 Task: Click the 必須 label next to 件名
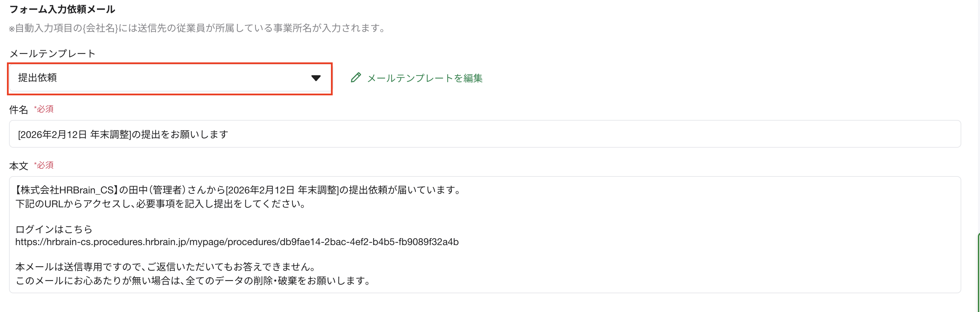(x=44, y=109)
